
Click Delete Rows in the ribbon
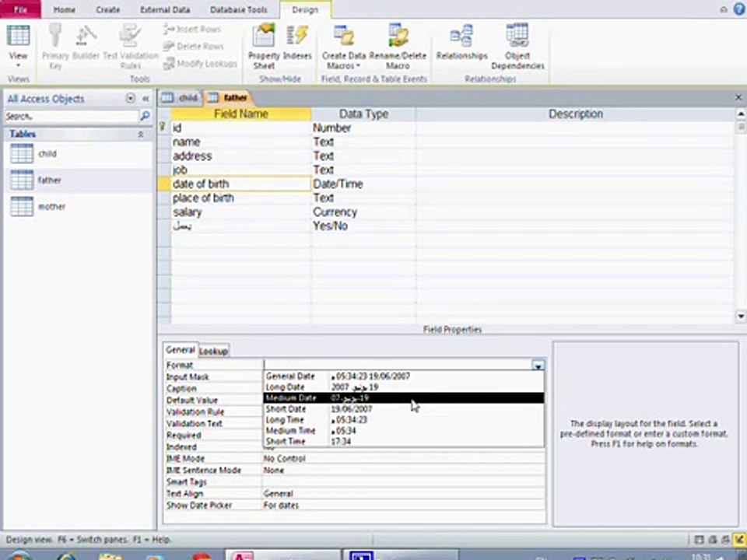click(x=194, y=46)
